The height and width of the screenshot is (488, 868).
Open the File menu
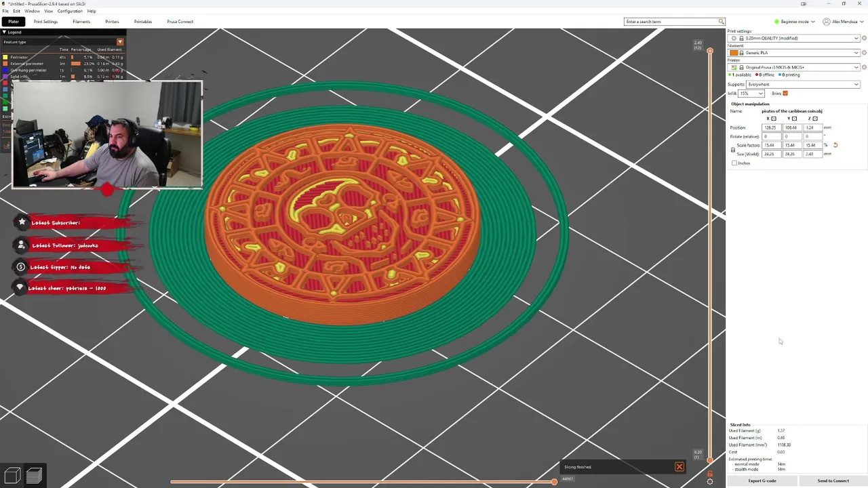(x=5, y=12)
